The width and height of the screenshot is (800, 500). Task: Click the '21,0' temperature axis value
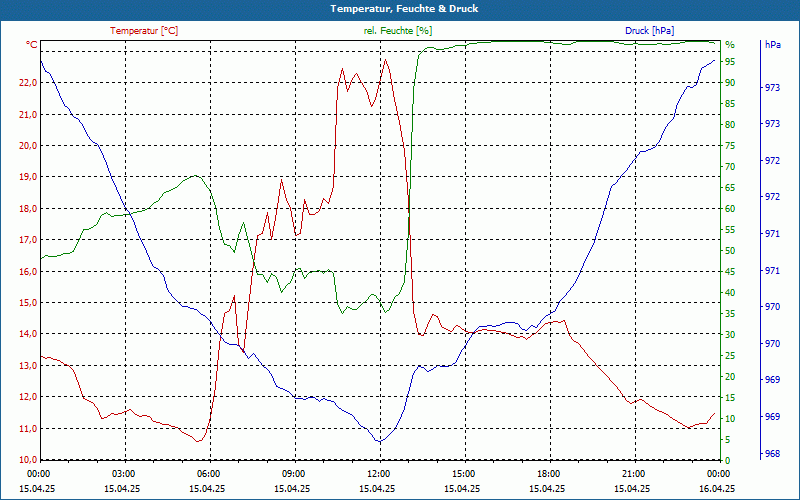pyautogui.click(x=28, y=114)
